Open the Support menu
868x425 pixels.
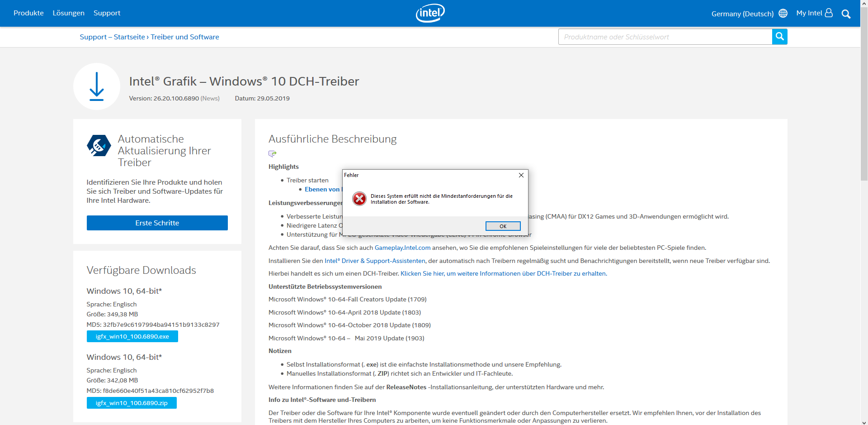click(107, 13)
